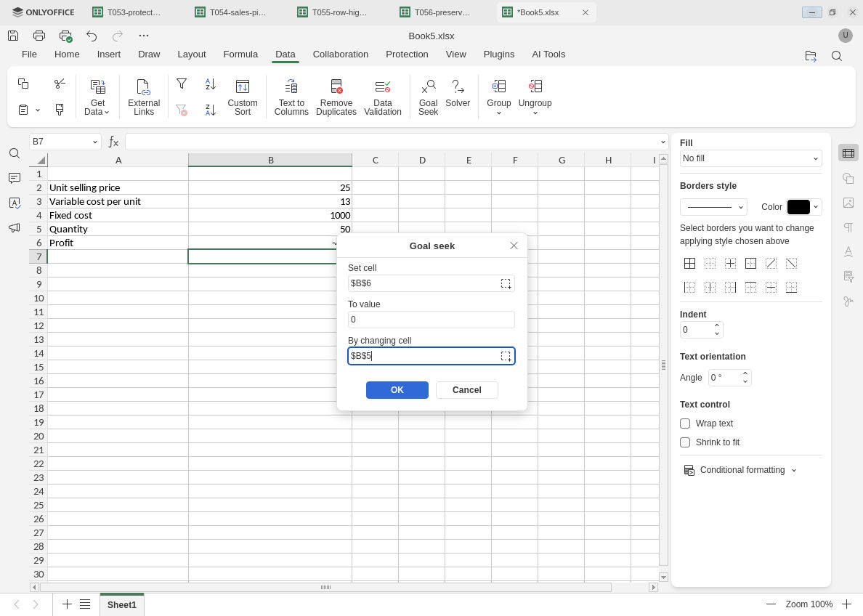Expand the Get Data dropdown
863x616 pixels.
97,108
